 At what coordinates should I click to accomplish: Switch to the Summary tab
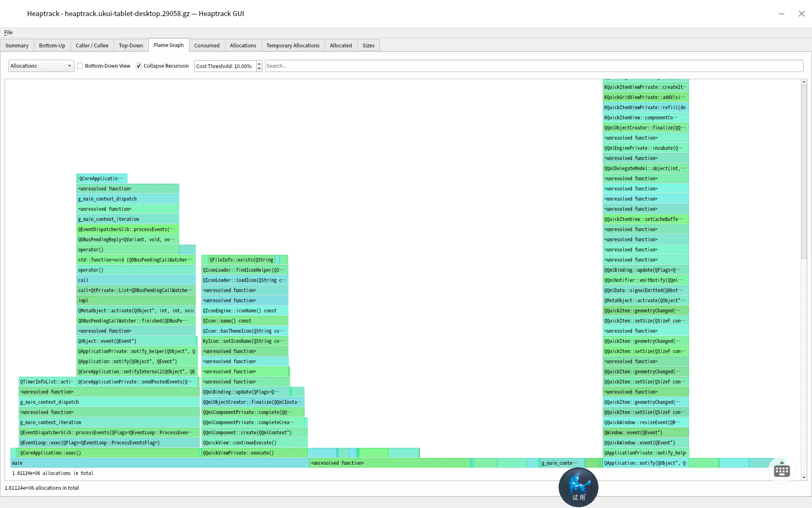(x=17, y=45)
